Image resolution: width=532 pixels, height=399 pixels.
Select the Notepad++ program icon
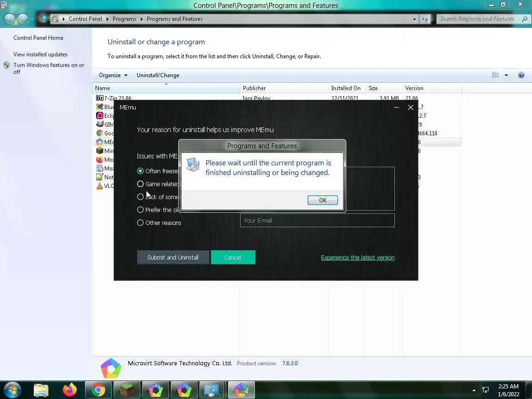pyautogui.click(x=99, y=177)
